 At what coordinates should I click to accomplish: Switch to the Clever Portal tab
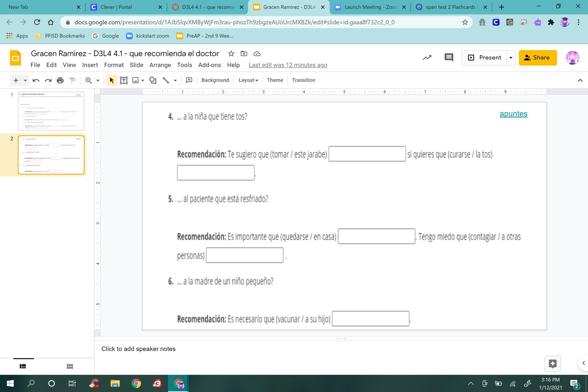pyautogui.click(x=116, y=7)
